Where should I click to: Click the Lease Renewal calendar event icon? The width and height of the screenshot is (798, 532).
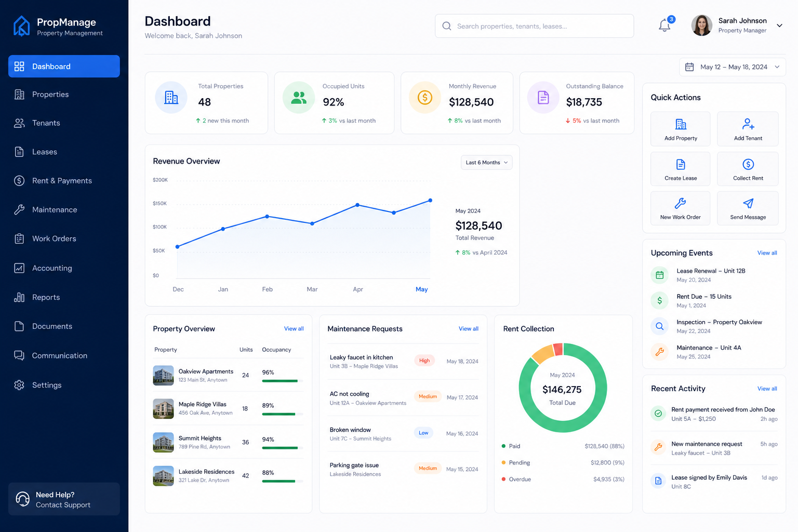660,275
